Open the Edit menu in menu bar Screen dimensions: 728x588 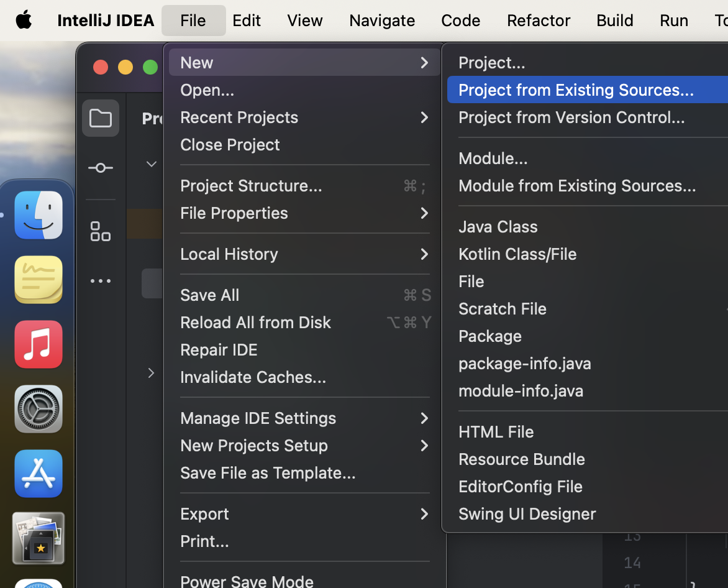[x=247, y=20]
